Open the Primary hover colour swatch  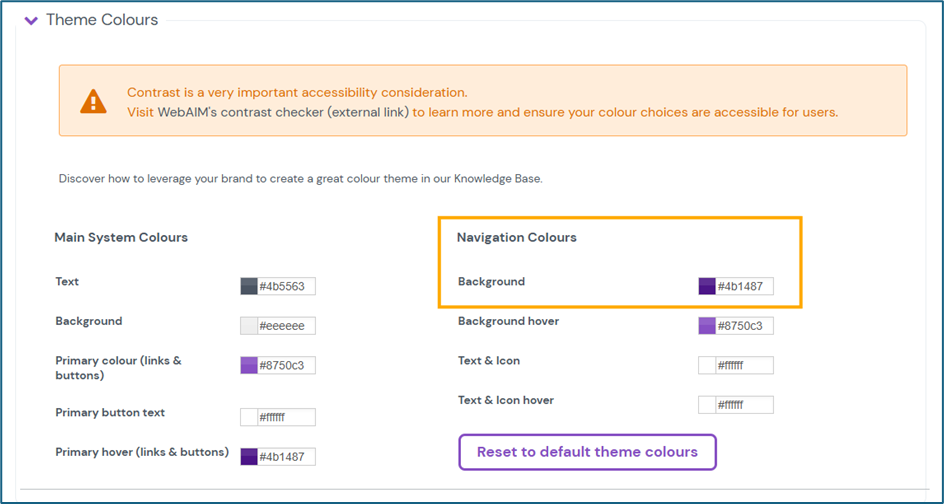pyautogui.click(x=249, y=457)
